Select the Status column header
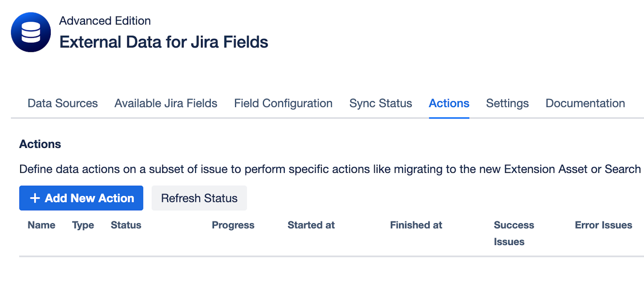The width and height of the screenshot is (644, 299). pyautogui.click(x=126, y=225)
